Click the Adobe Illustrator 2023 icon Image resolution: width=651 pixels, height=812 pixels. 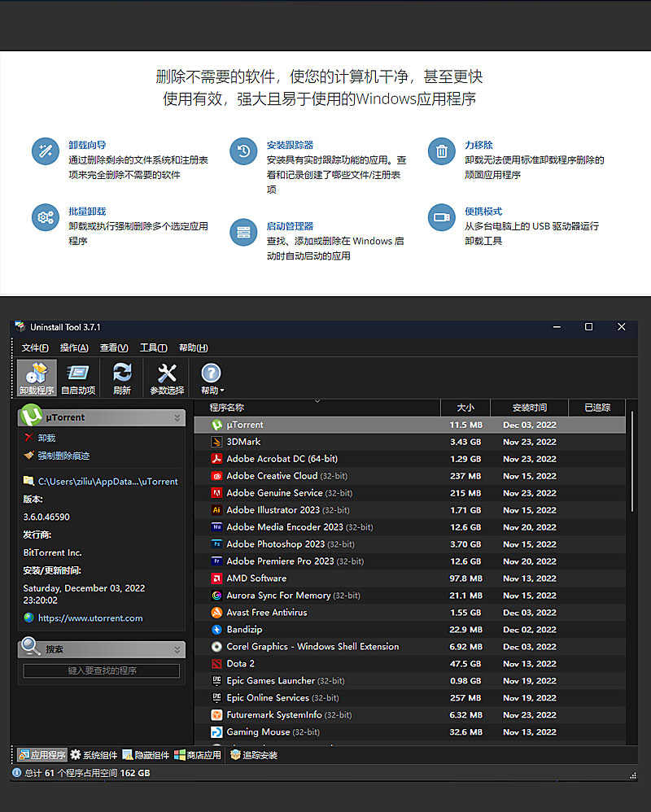[216, 510]
